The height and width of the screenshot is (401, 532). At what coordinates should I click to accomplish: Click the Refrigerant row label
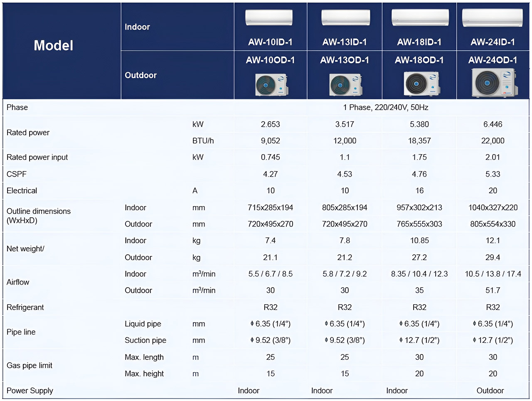(25, 307)
